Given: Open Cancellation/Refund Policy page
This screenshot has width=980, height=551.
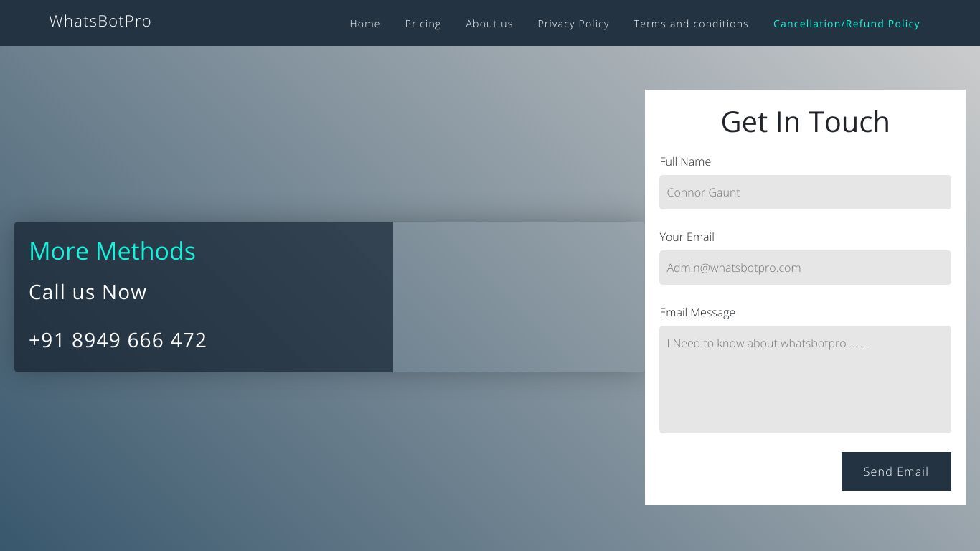Looking at the screenshot, I should coord(847,24).
